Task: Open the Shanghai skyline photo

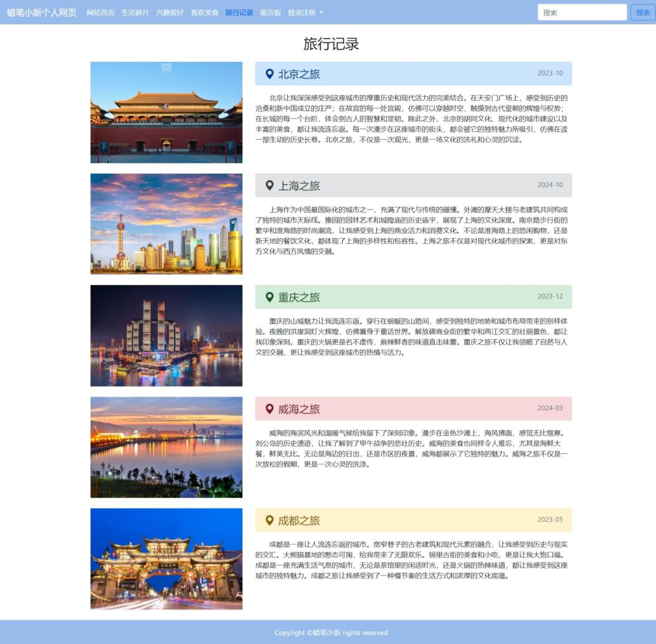Action: pos(166,224)
